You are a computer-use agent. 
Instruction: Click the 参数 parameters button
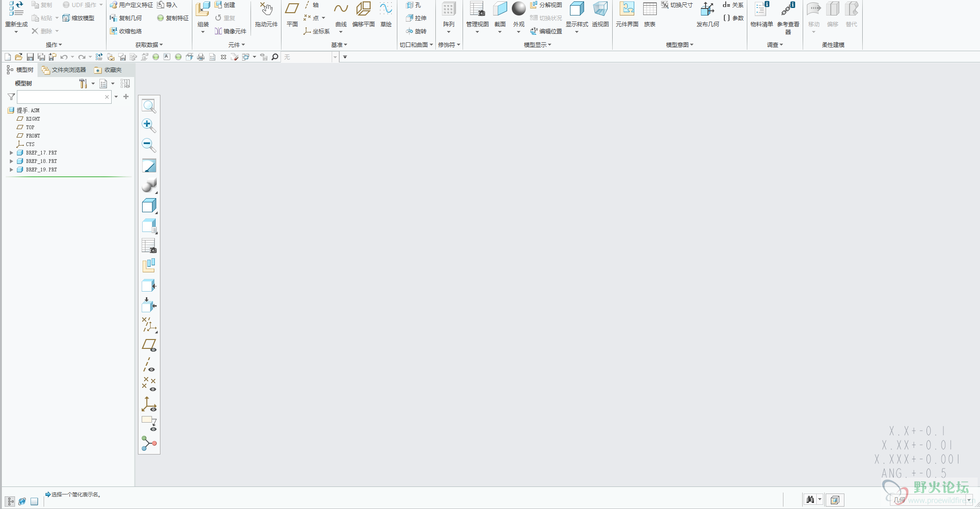pos(733,18)
